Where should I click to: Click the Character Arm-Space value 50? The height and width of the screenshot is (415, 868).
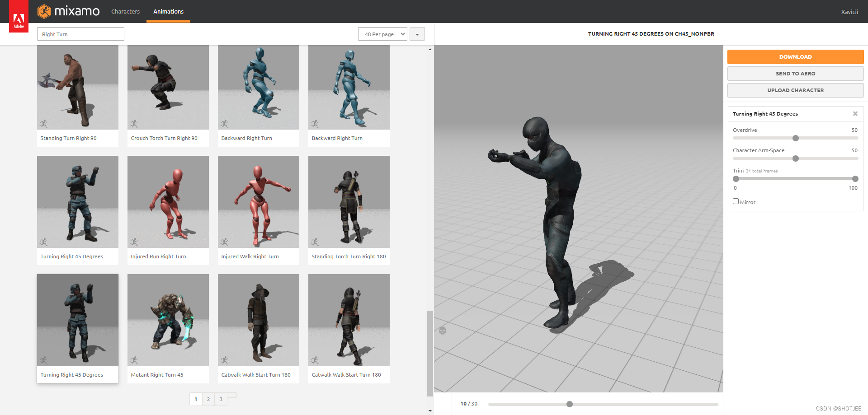pyautogui.click(x=854, y=150)
